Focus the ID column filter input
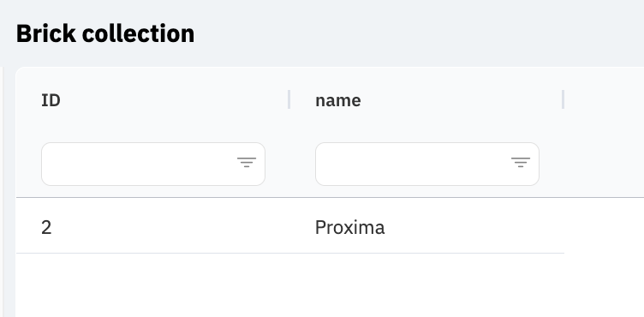 (140, 164)
